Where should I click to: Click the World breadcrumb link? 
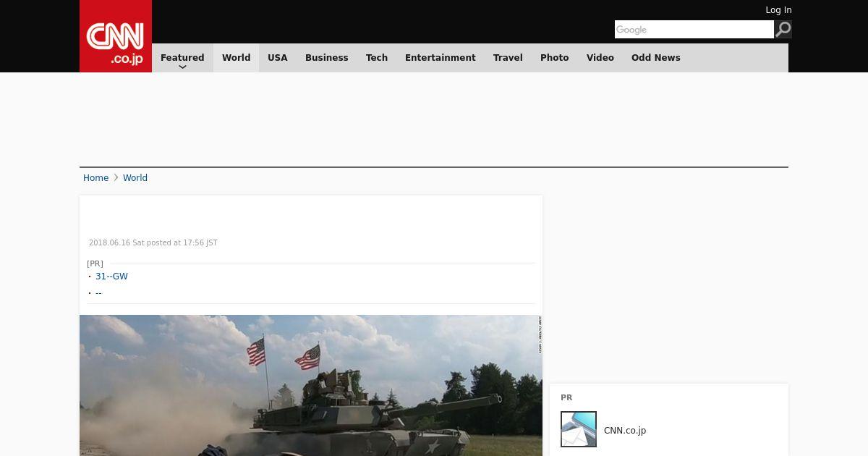point(135,178)
